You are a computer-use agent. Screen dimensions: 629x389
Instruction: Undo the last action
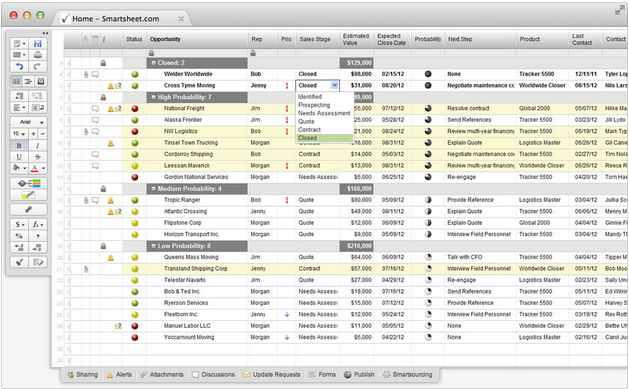[x=19, y=67]
